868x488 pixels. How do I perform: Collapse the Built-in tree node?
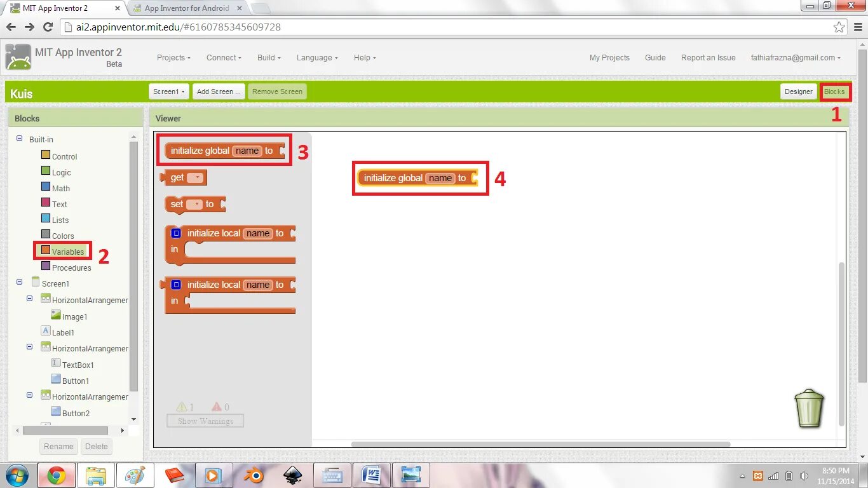(19, 139)
